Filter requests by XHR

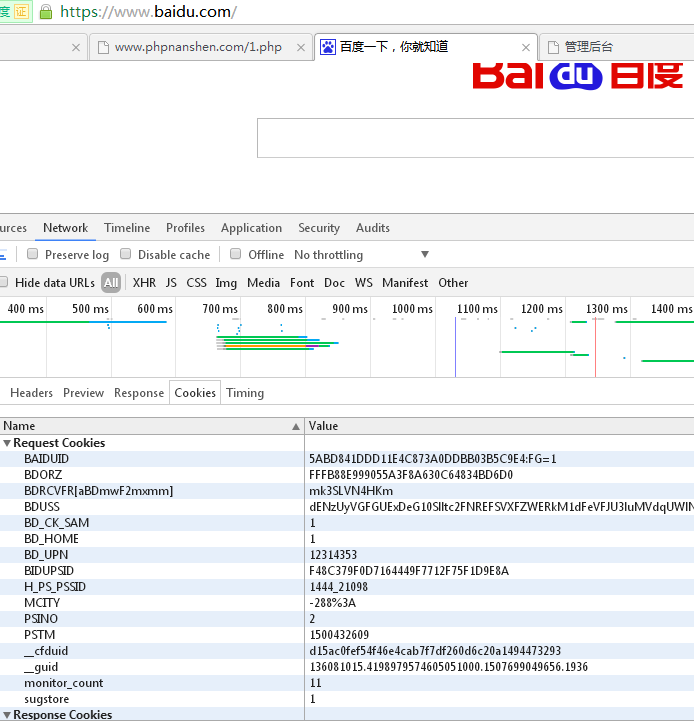(144, 283)
